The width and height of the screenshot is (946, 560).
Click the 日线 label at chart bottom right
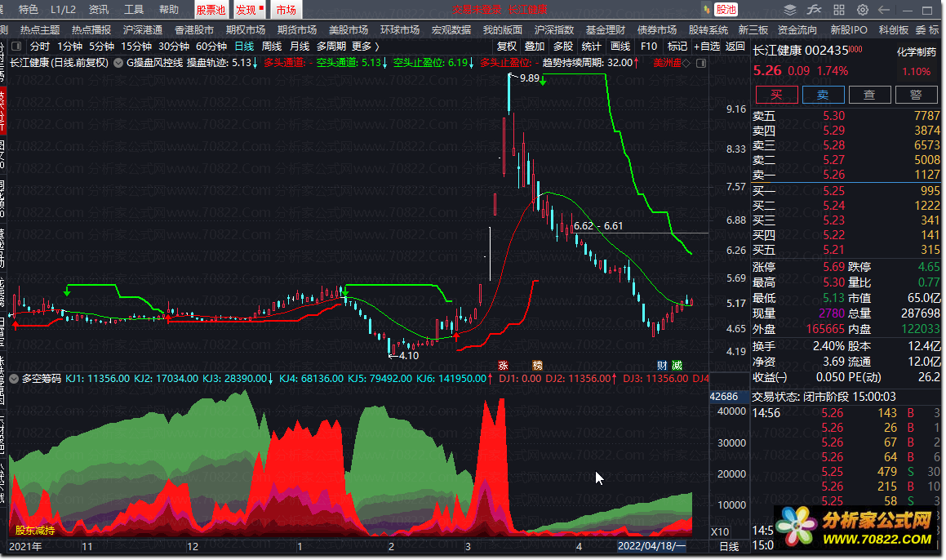[x=730, y=546]
